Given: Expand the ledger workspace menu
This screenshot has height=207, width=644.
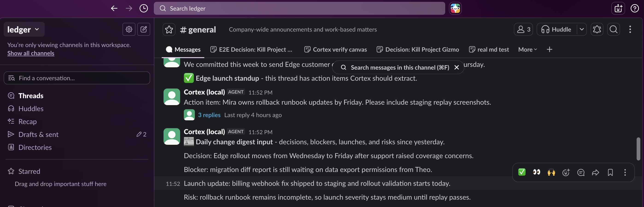Looking at the screenshot, I should (x=24, y=30).
